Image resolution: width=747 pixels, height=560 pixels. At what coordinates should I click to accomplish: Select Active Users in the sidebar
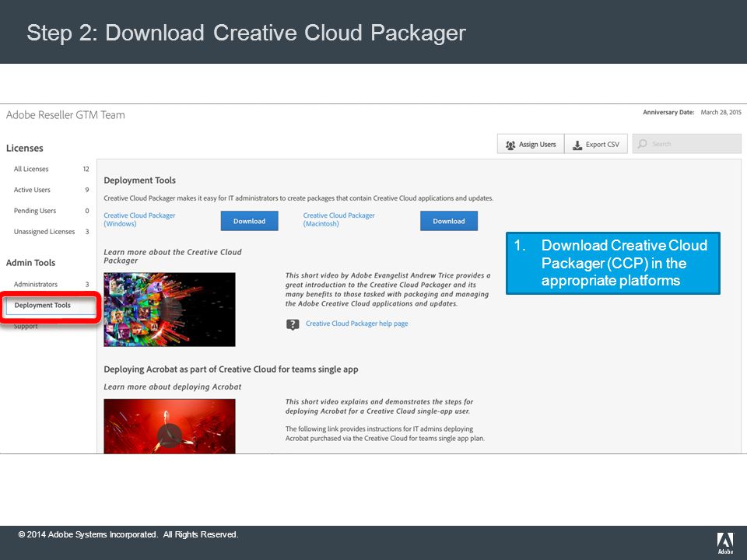pos(32,190)
